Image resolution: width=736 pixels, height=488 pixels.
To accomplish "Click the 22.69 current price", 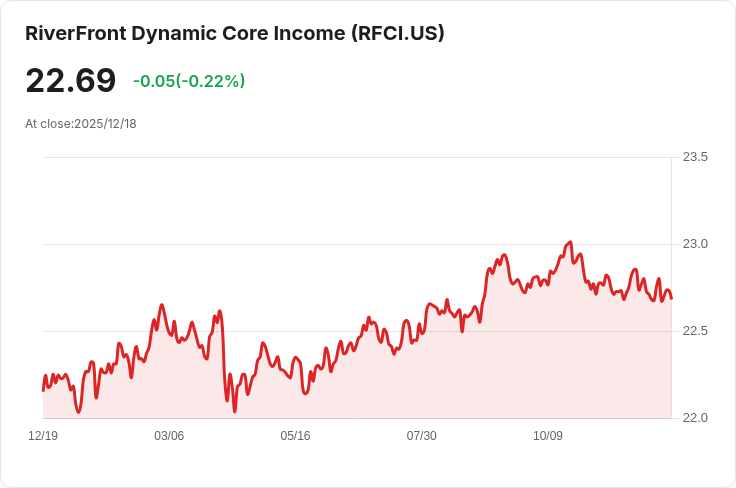I will click(70, 80).
